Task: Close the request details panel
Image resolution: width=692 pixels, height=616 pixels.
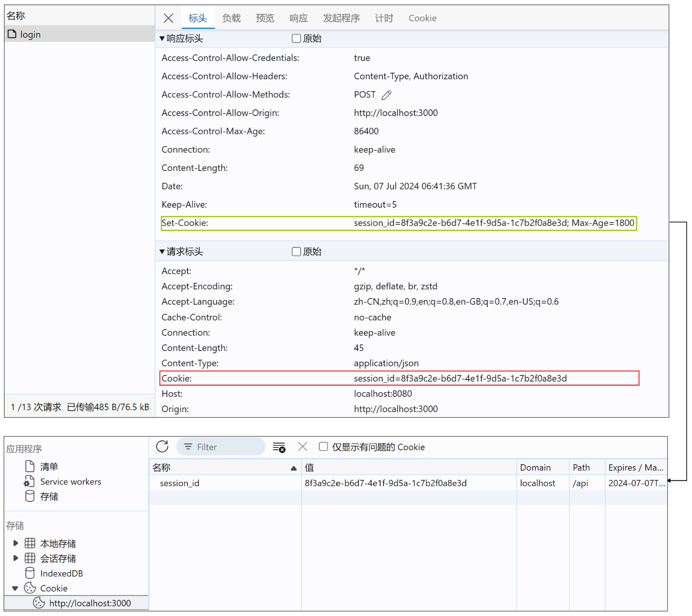Action: (x=168, y=18)
